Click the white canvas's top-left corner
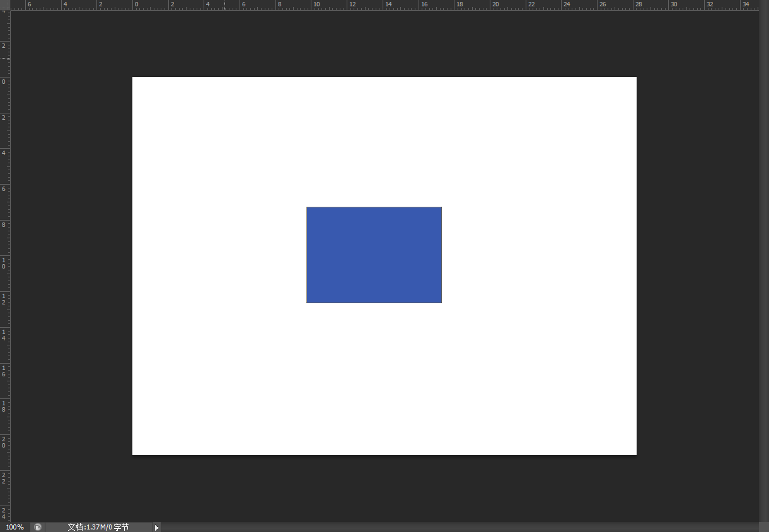 coord(133,78)
